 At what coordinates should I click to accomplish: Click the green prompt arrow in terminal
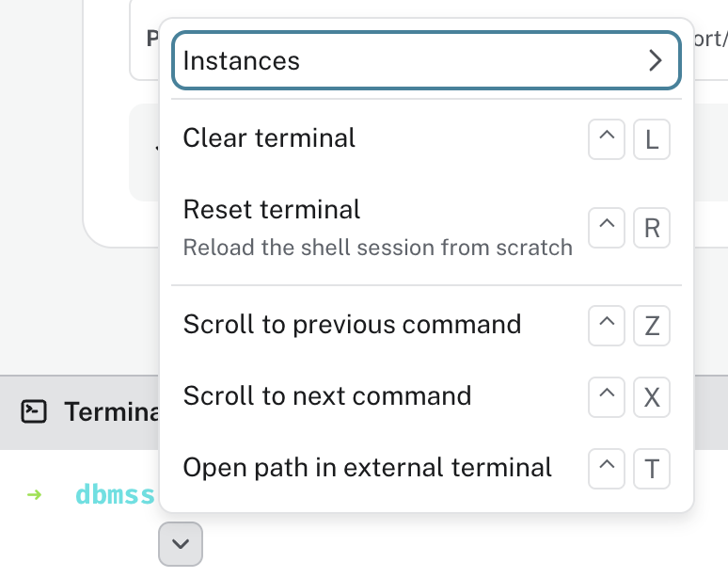point(35,495)
